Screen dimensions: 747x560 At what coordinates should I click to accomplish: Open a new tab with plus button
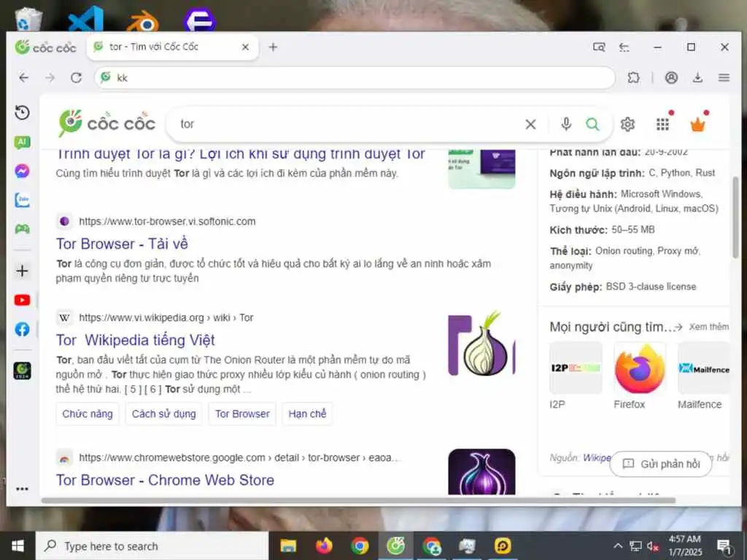pyautogui.click(x=273, y=47)
